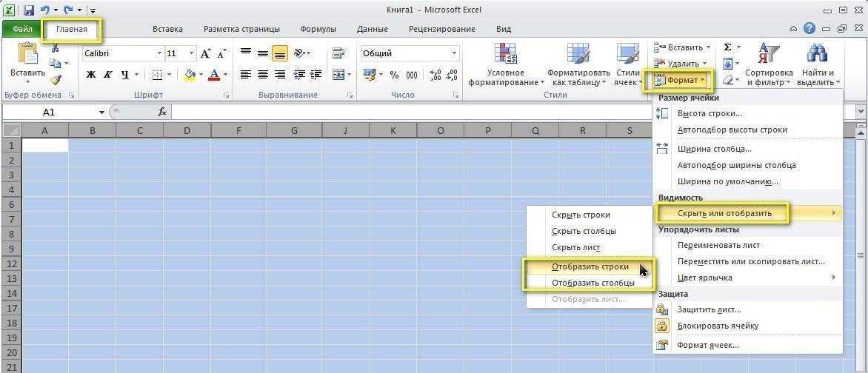Image resolution: width=868 pixels, height=373 pixels.
Task: Switch to the Вставка ribbon tab
Action: coord(167,30)
